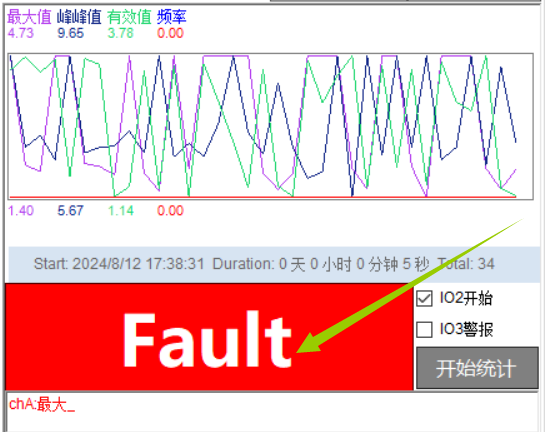
Task: Click the 1.40 lower bound value
Action: [x=21, y=211]
